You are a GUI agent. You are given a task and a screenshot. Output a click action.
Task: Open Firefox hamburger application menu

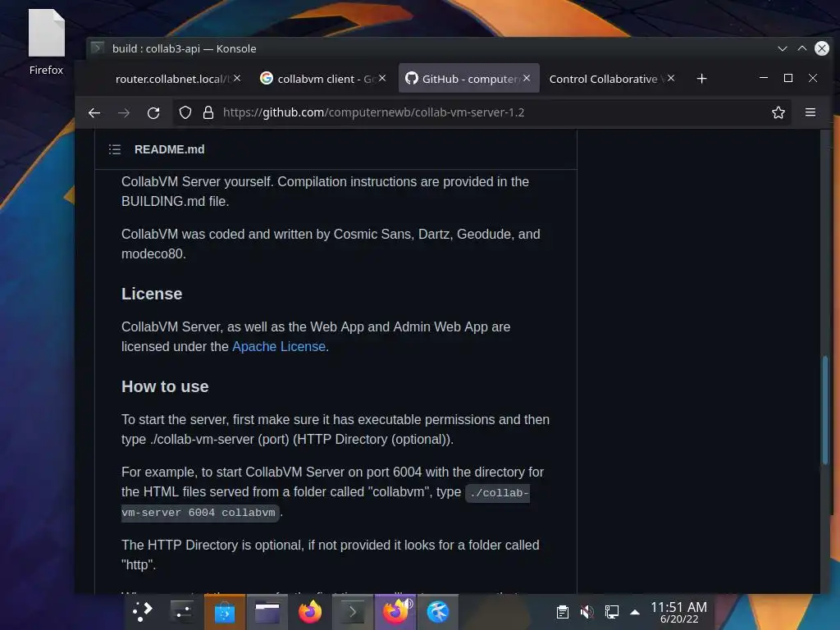coord(810,112)
